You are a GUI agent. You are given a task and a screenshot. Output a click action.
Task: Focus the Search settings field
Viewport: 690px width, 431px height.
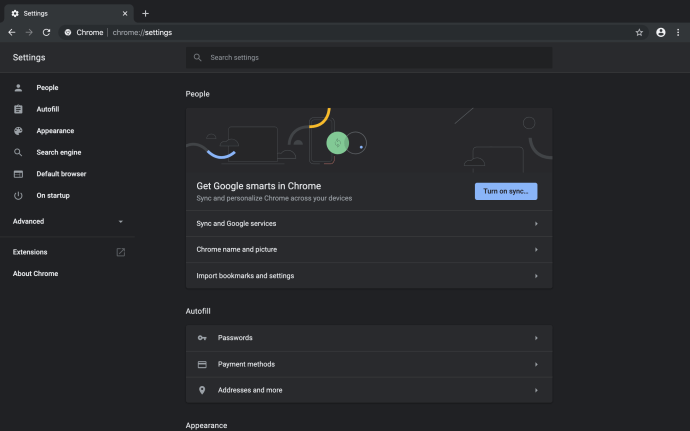tap(369, 58)
